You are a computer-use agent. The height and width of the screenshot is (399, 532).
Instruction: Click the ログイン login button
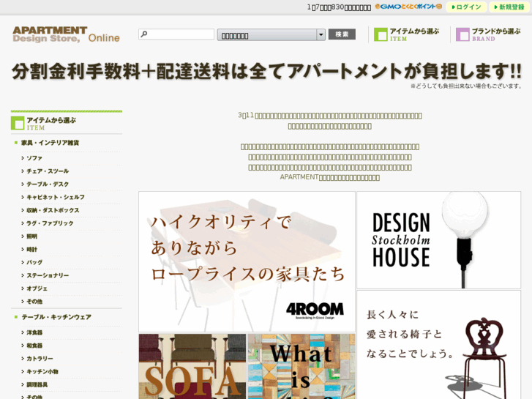467,7
